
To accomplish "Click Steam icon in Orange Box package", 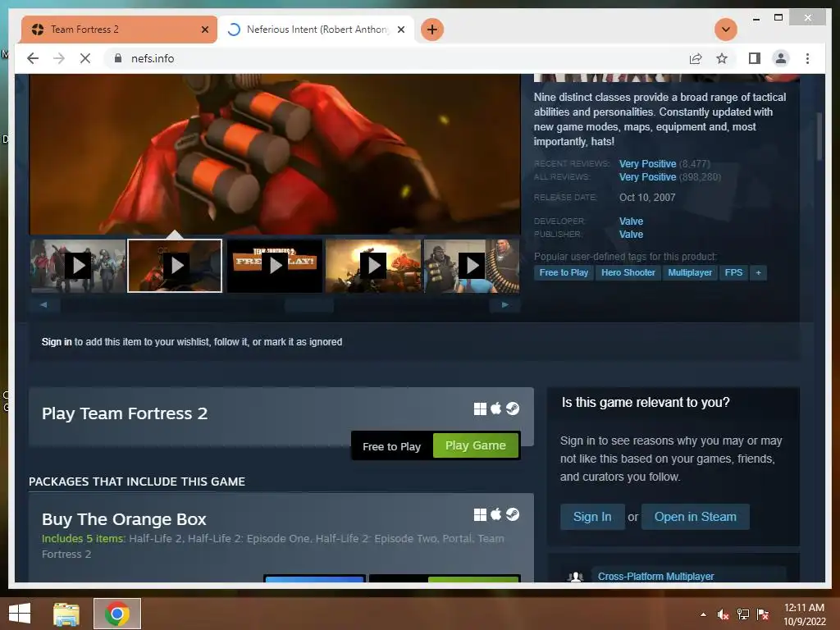I will point(513,514).
